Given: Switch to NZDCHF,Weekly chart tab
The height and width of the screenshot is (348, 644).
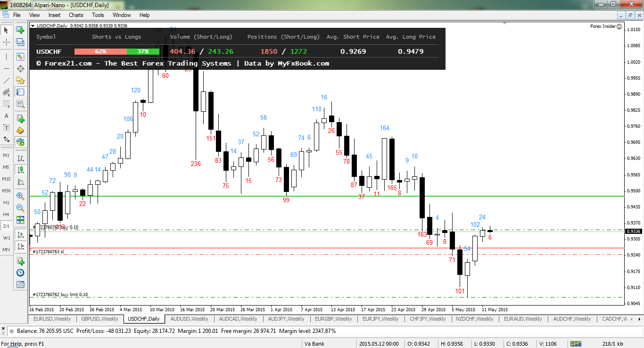Looking at the screenshot, I should tap(475, 319).
